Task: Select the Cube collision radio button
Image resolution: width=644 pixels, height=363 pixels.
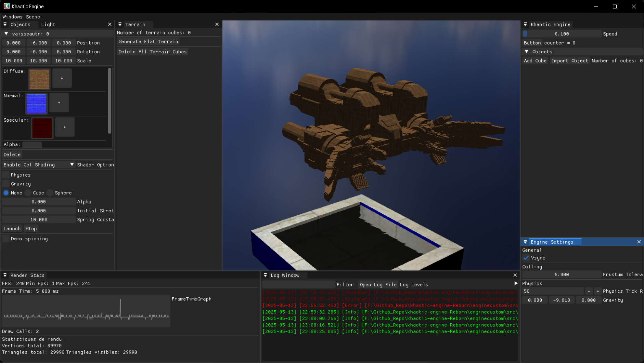Action: (28, 193)
